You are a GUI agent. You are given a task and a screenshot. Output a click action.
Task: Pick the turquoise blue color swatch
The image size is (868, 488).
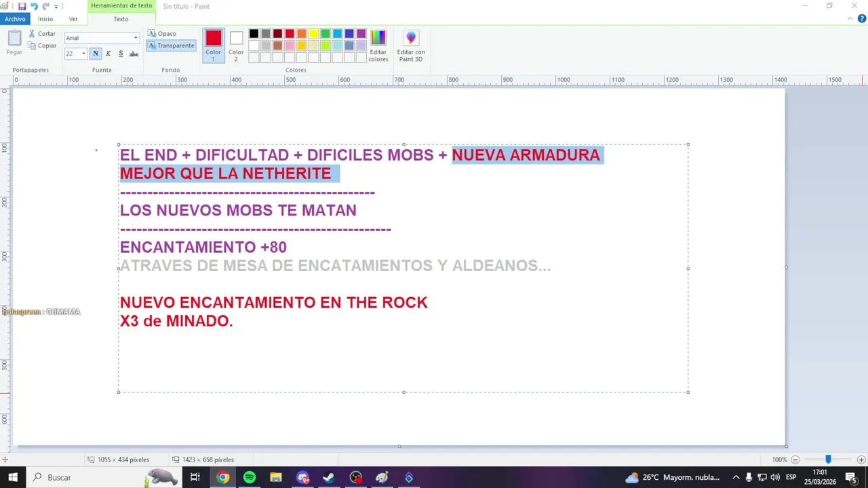point(337,34)
